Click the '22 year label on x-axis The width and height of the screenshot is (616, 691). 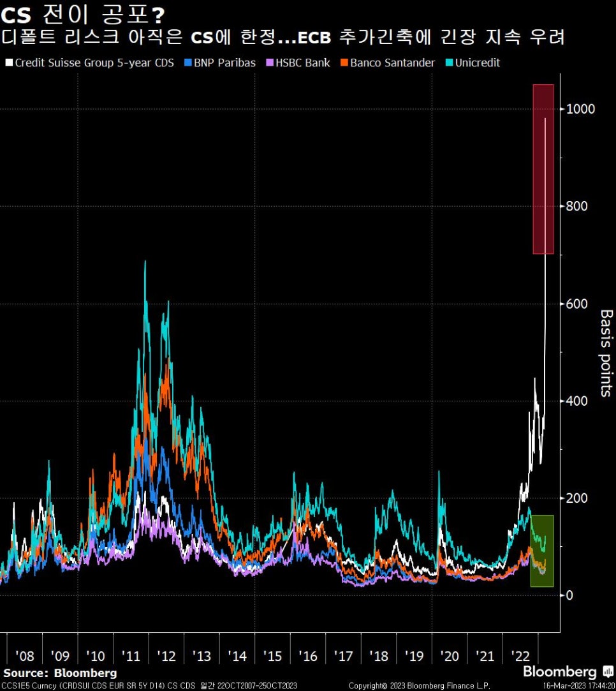point(520,656)
